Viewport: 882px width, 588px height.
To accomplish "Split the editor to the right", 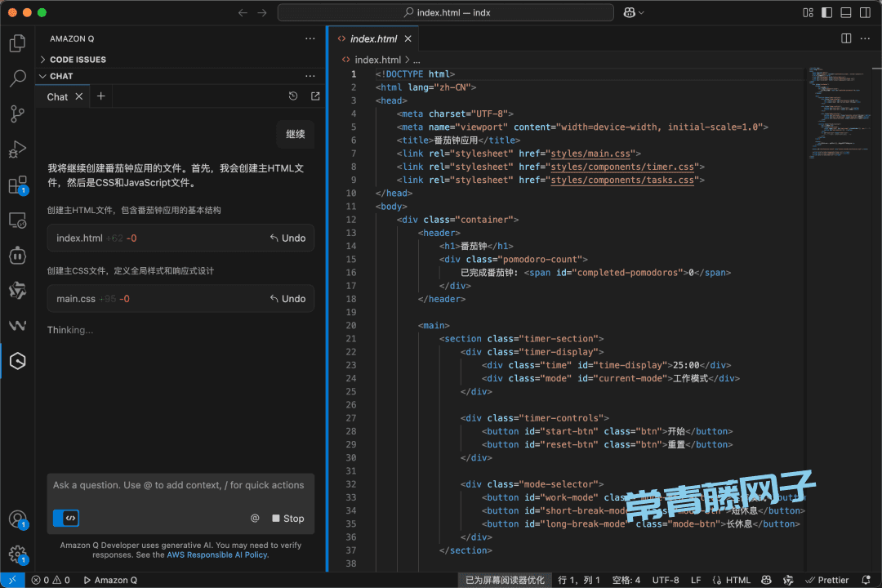I will [846, 38].
